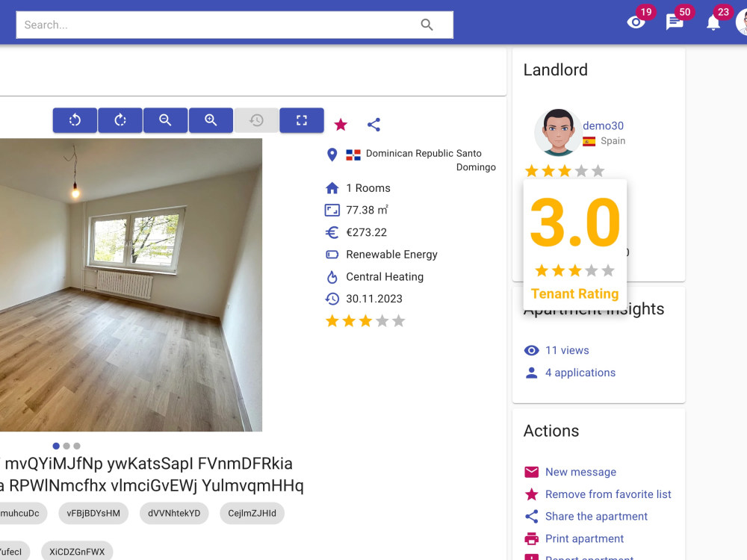Open apartment photo in fullscreen
The height and width of the screenshot is (560, 747).
point(302,120)
